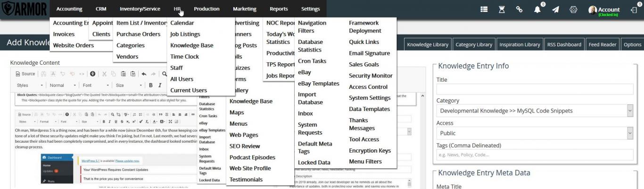The image size is (644, 189).
Task: Choose Knowledge Base in HR menu
Action: (x=192, y=45)
